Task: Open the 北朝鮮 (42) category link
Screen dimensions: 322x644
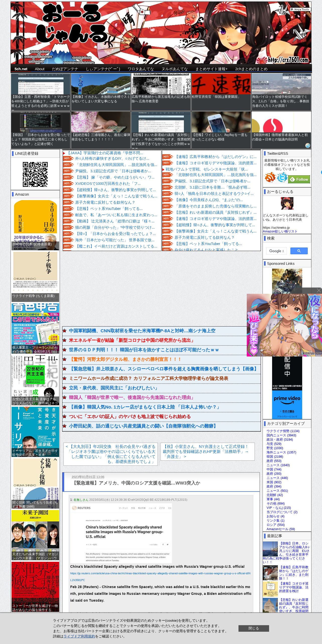Action: point(275,495)
